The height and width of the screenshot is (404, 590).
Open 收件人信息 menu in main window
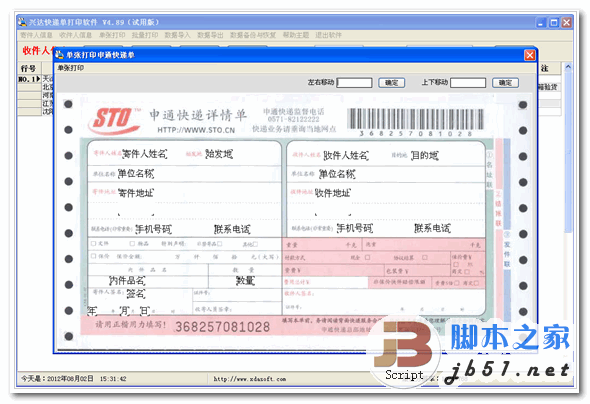coord(75,35)
